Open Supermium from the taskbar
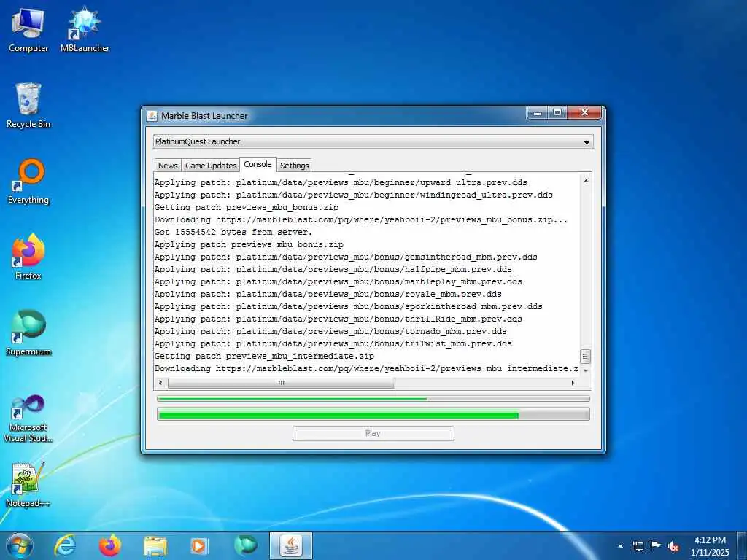This screenshot has height=560, width=747. [245, 545]
